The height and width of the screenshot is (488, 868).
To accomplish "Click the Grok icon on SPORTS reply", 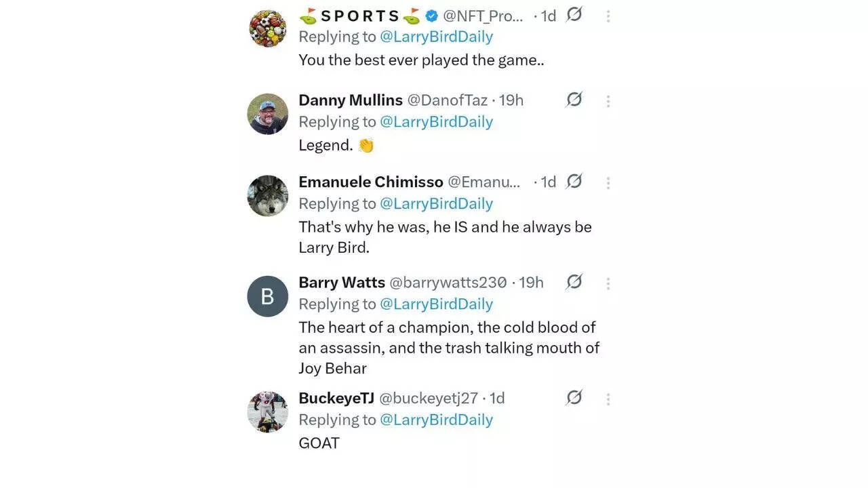I will [574, 14].
